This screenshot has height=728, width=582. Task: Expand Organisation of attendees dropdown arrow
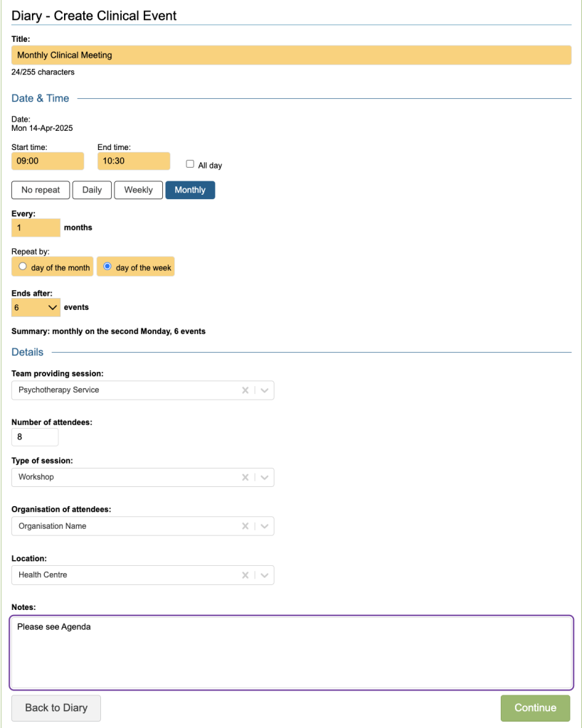point(264,526)
